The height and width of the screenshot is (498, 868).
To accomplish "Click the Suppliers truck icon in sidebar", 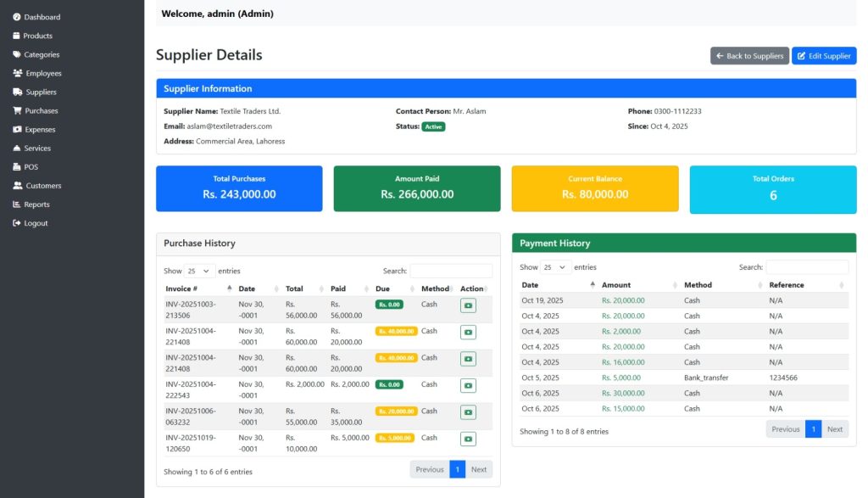I will (17, 92).
